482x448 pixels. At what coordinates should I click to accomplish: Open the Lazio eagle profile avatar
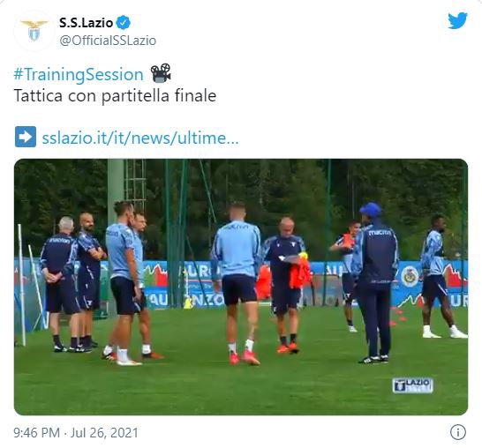[x=34, y=31]
